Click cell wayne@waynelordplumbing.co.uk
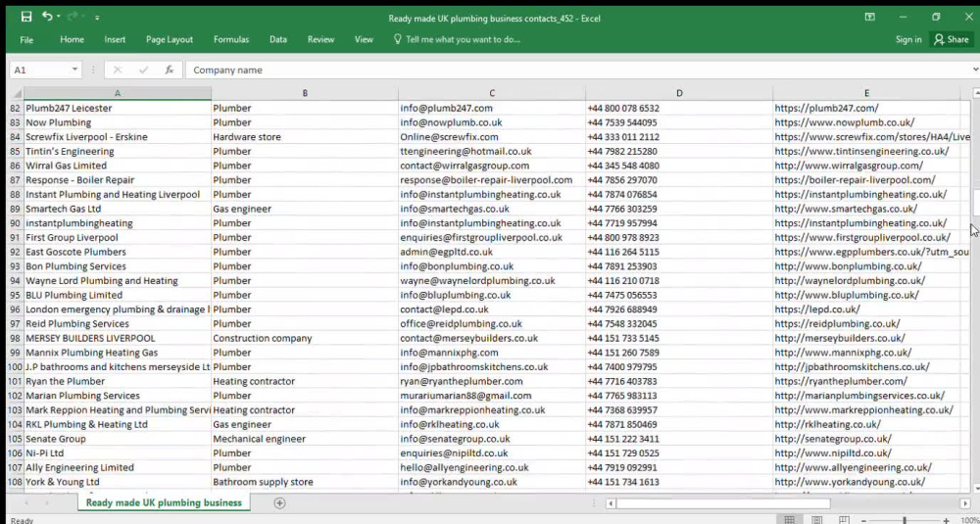The image size is (980, 524). coord(492,280)
